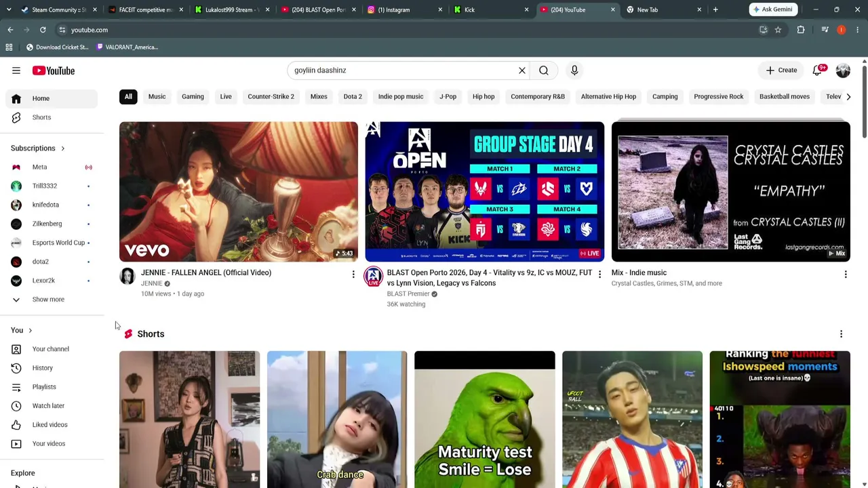Open the Shorts sidebar icon

point(16,117)
